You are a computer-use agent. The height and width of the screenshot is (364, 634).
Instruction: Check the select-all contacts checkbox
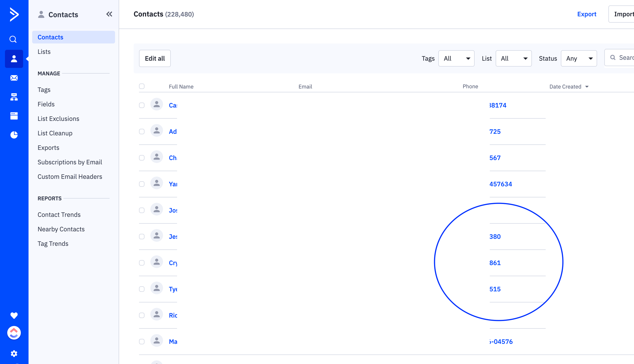(x=142, y=86)
